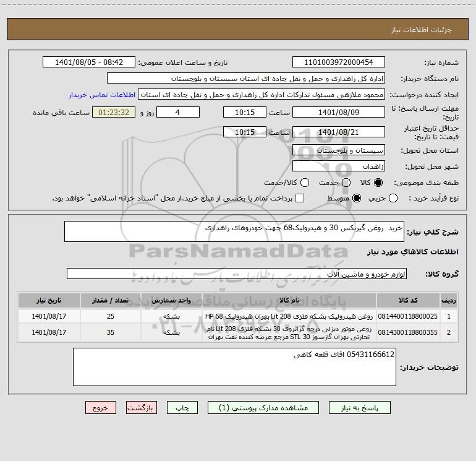
Task: Click the delivery city field زاهدان
Action: [339, 166]
